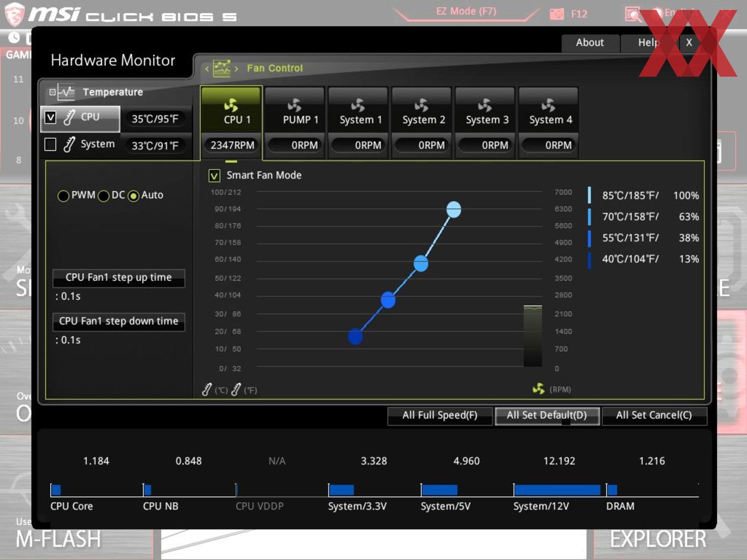This screenshot has width=747, height=560.
Task: Select the PUMP 1 fan tab
Action: point(295,122)
